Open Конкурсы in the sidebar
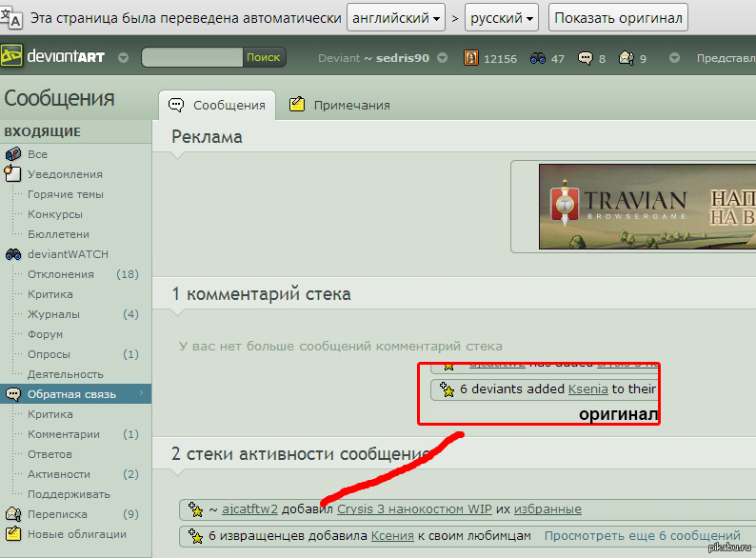This screenshot has width=756, height=558. tap(54, 214)
